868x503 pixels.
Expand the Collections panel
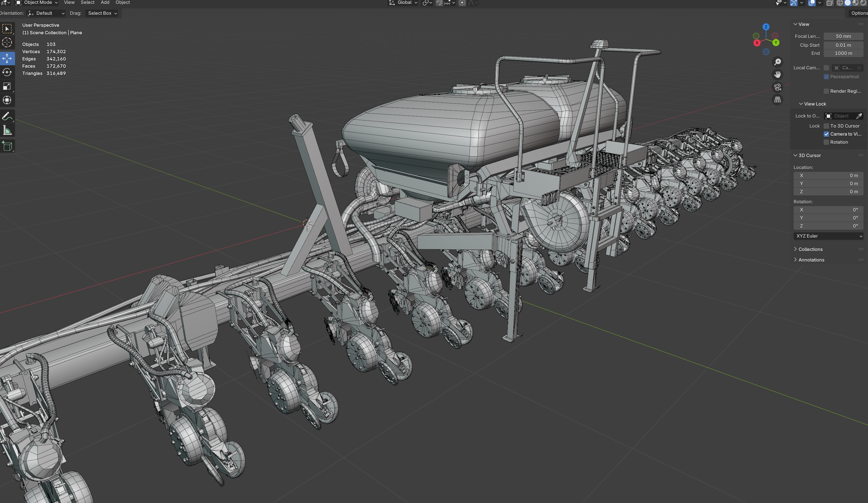click(810, 249)
